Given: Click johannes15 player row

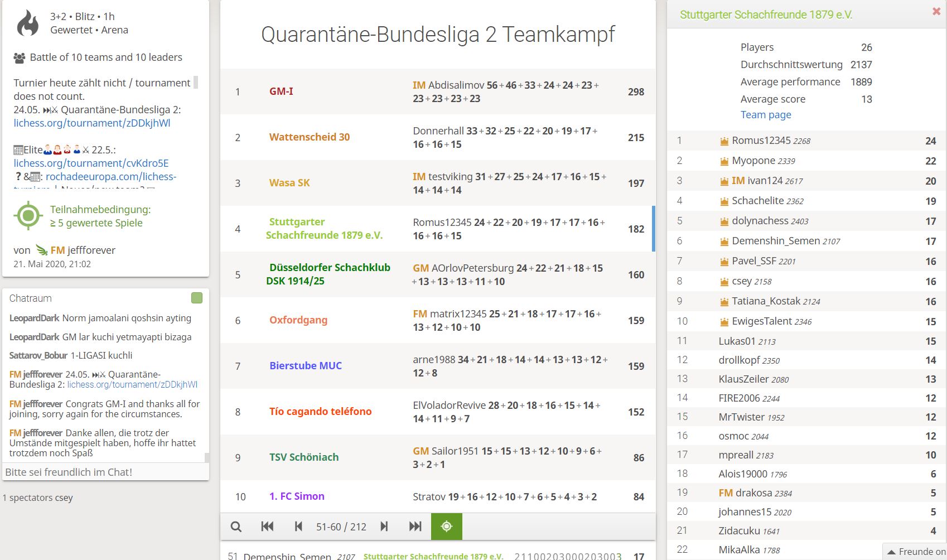Looking at the screenshot, I should (806, 511).
